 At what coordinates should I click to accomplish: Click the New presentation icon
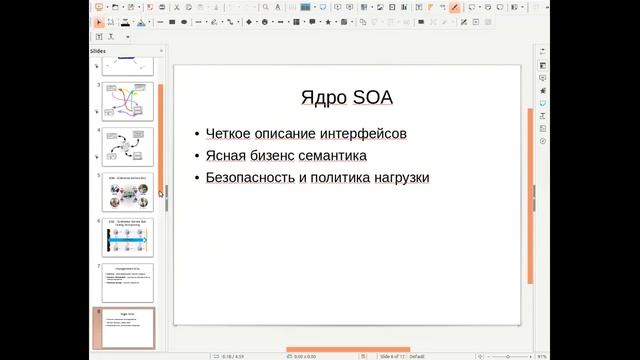99,7
